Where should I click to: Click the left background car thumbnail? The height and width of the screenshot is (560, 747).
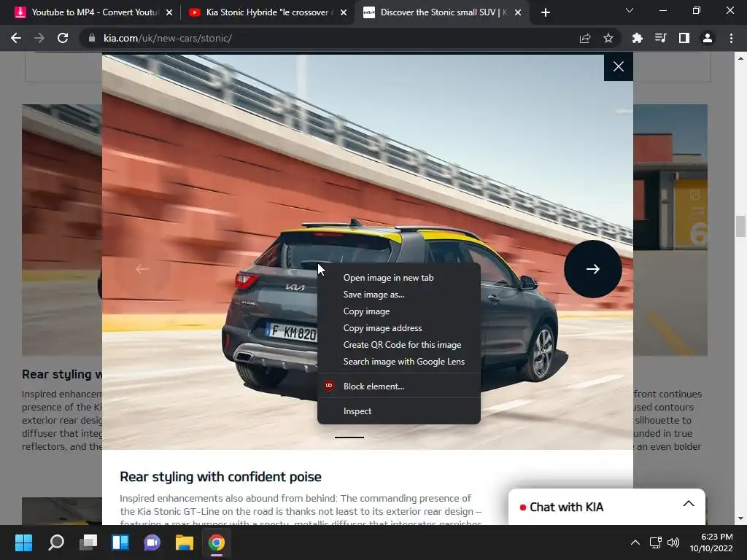(62, 230)
